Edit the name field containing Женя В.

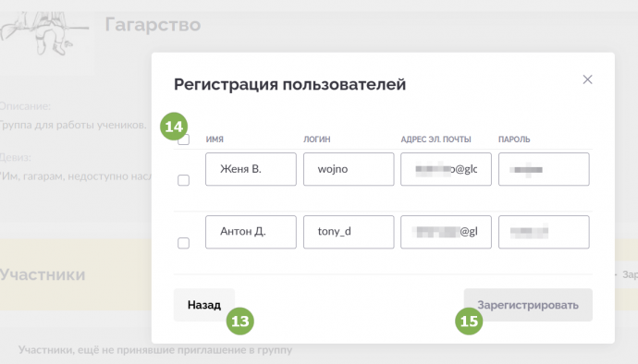tap(251, 169)
